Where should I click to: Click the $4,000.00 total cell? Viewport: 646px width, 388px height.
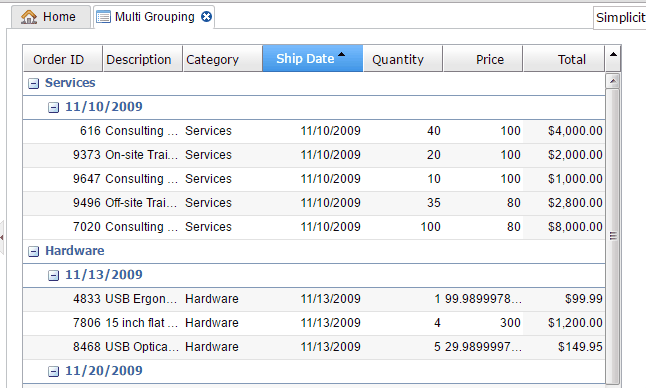click(x=564, y=131)
